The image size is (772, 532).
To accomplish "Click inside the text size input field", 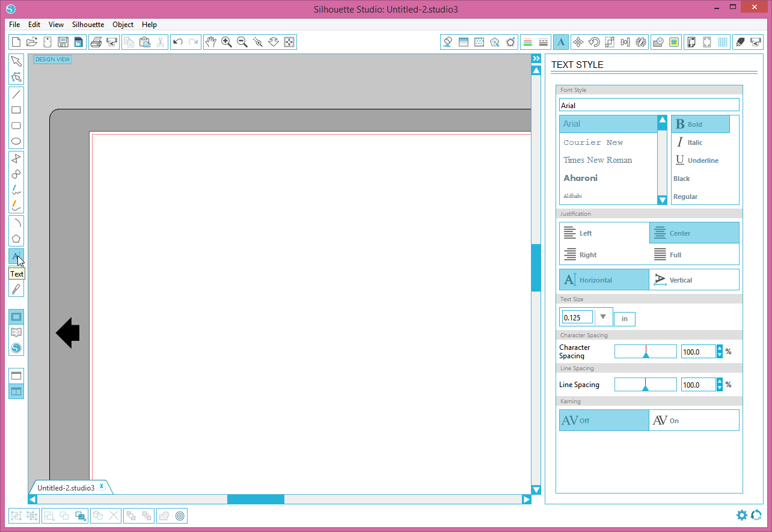I will (x=576, y=317).
